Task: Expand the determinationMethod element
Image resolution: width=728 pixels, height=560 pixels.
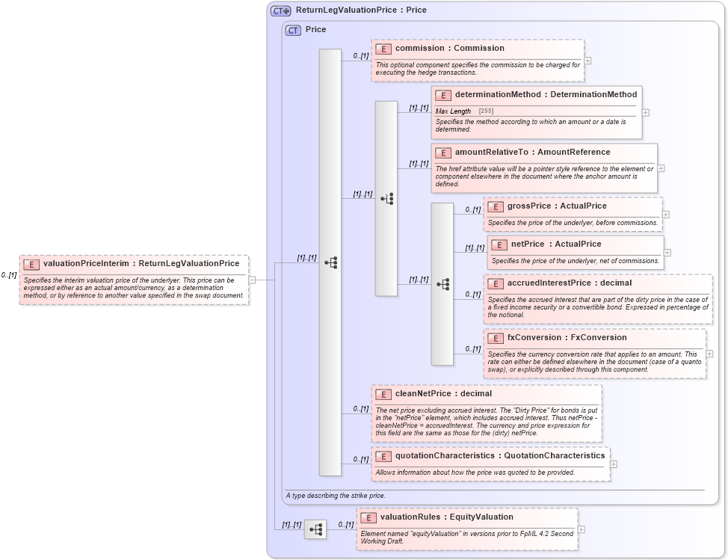Action: click(645, 113)
